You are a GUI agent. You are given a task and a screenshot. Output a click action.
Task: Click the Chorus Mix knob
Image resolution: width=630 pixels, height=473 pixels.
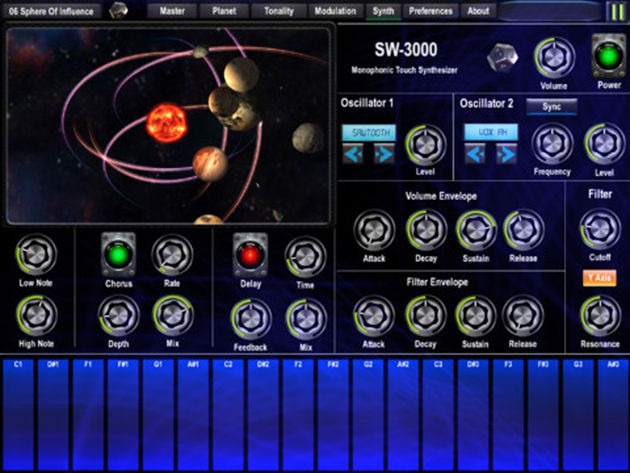[x=173, y=316]
